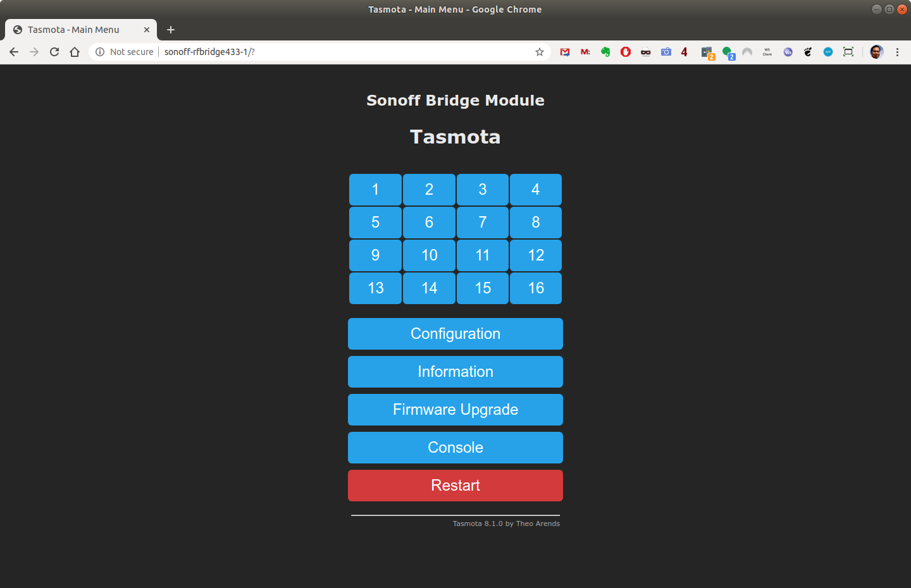View site information for Not secure
The height and width of the screenshot is (588, 911).
point(125,52)
